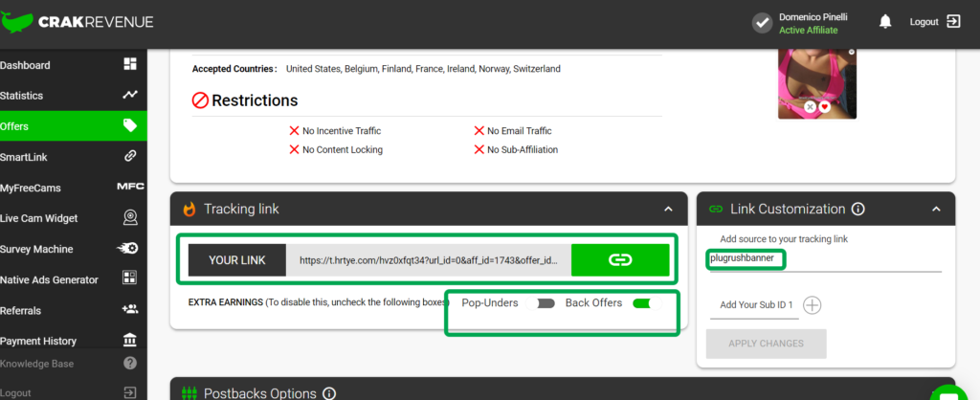Click the APPLY CHANGES button
The height and width of the screenshot is (400, 980).
click(x=767, y=344)
